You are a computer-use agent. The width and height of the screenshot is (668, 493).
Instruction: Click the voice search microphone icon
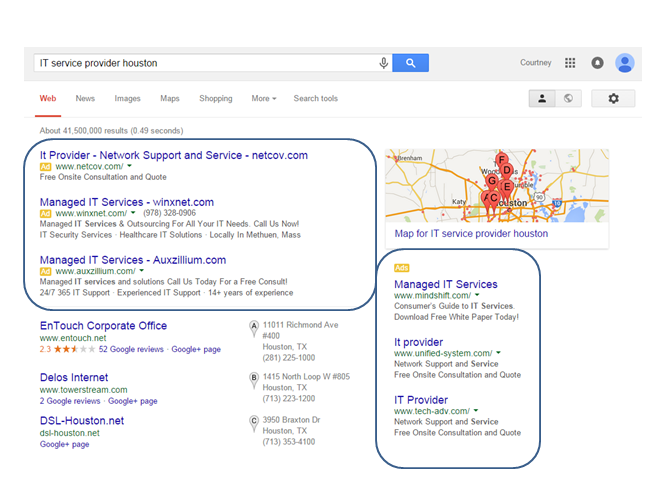(x=383, y=63)
